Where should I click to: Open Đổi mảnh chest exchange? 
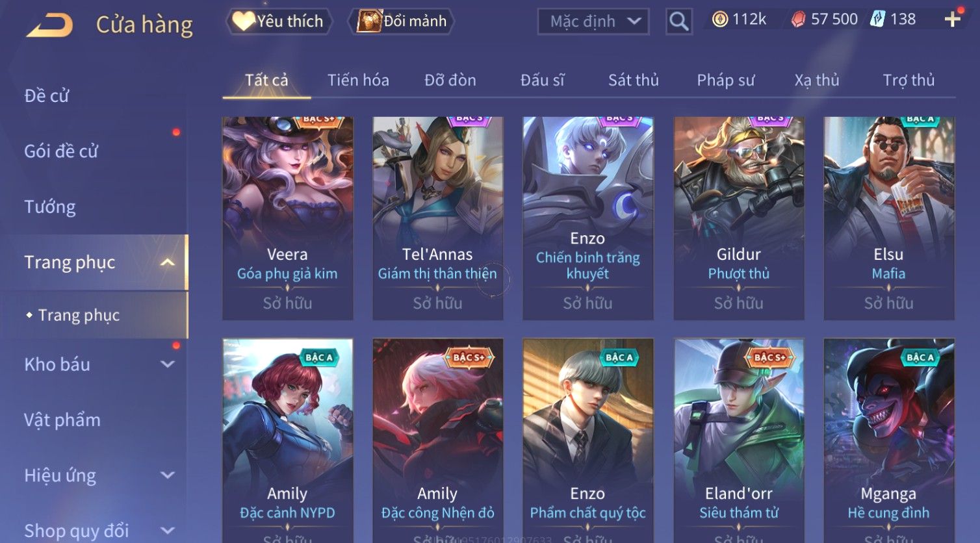click(401, 21)
